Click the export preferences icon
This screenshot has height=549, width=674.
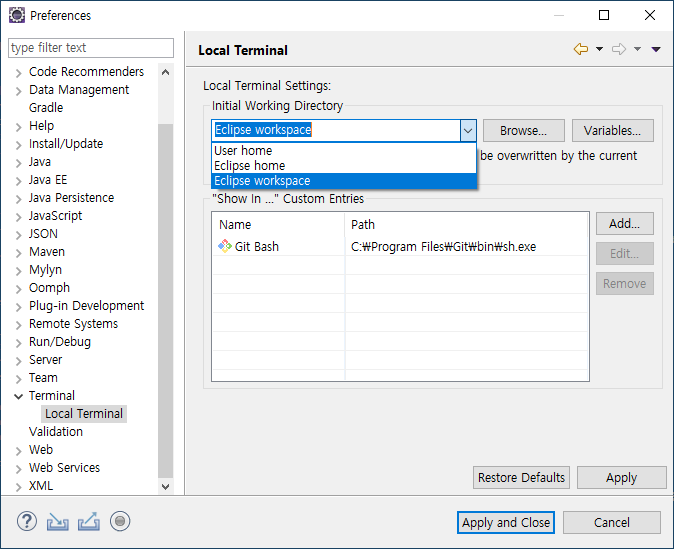click(x=89, y=521)
